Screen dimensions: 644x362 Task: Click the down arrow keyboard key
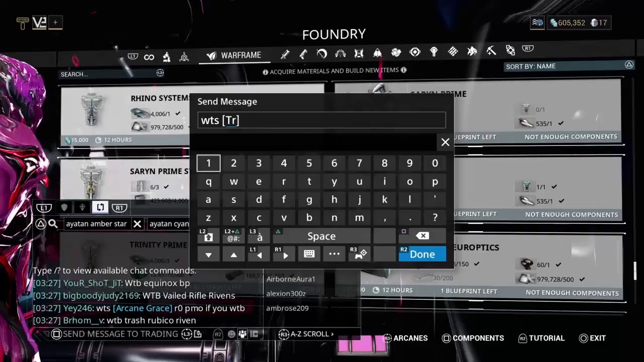(208, 254)
